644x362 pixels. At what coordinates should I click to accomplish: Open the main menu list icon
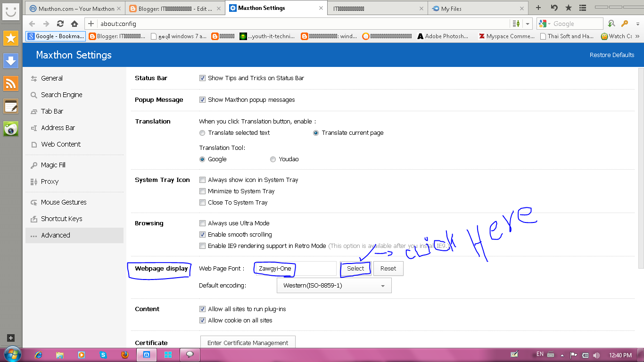pos(583,8)
